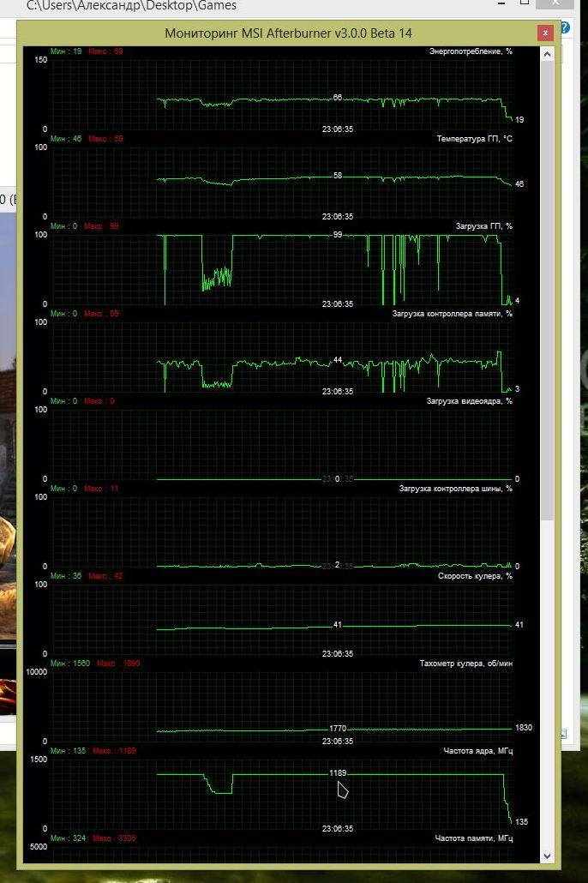Click the hovered value 1770 on tachometer graph
Viewport: 588px width, 883px height.
338,728
